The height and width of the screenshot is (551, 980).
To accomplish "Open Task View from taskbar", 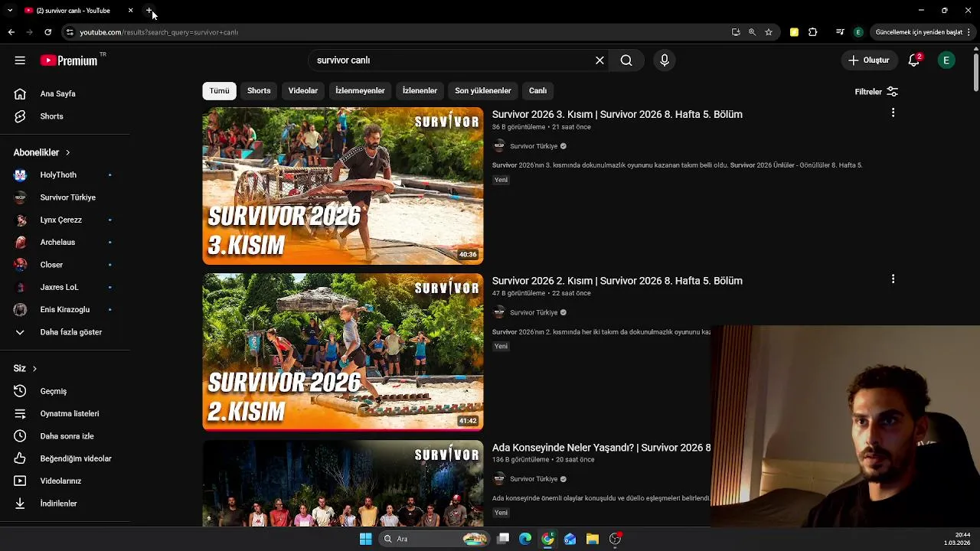I will click(x=503, y=539).
